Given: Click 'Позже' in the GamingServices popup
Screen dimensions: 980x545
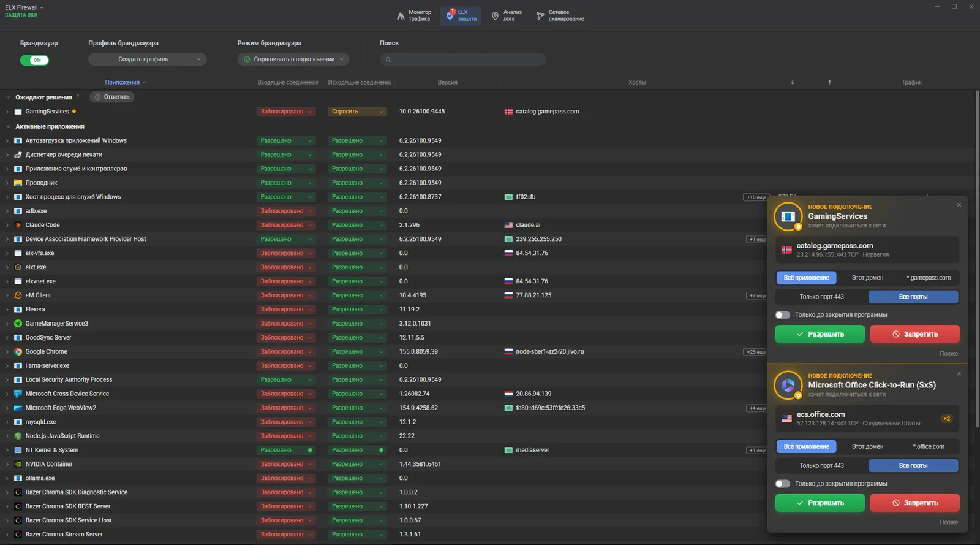Looking at the screenshot, I should [x=949, y=354].
